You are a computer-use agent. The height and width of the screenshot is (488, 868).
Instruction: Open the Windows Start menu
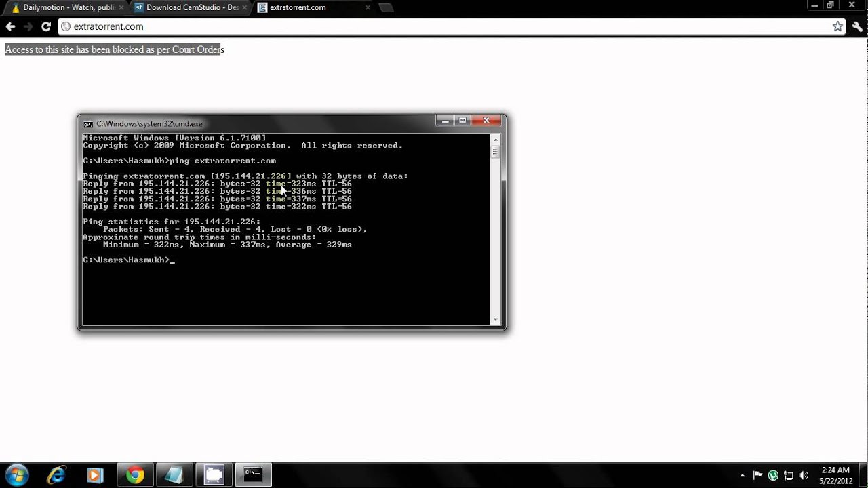coord(17,474)
